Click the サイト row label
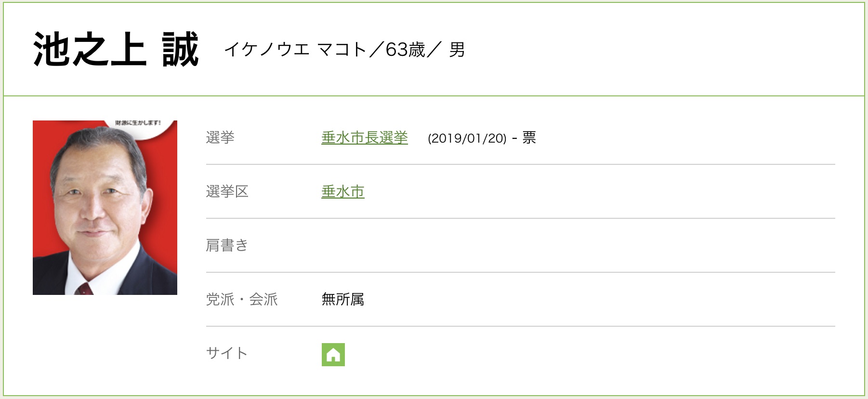Viewport: 868px width, 399px height. (x=226, y=353)
